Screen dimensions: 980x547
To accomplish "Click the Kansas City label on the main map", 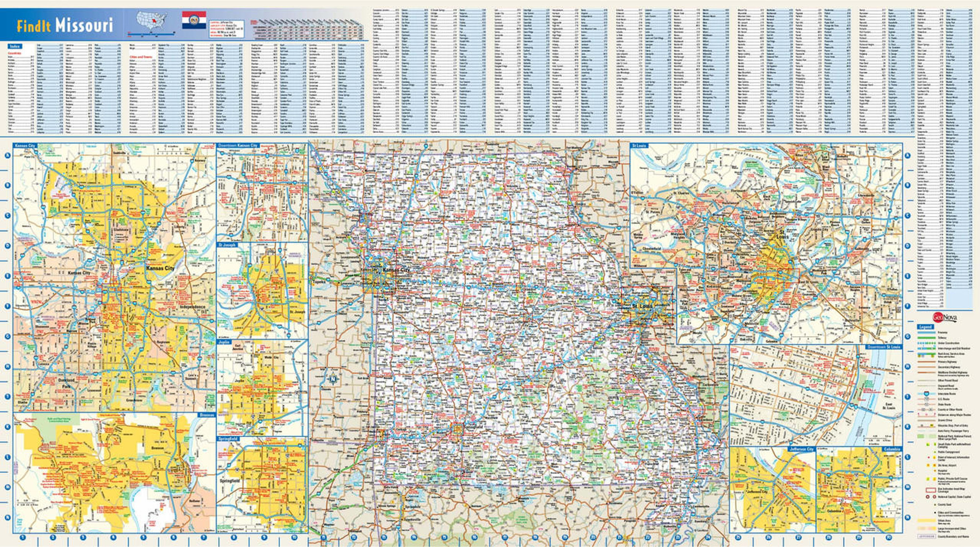I will click(x=396, y=270).
